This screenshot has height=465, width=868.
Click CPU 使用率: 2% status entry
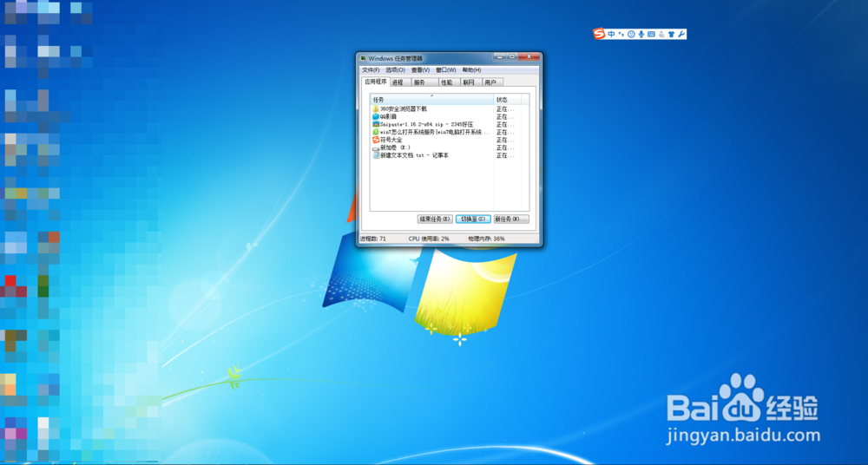[429, 239]
